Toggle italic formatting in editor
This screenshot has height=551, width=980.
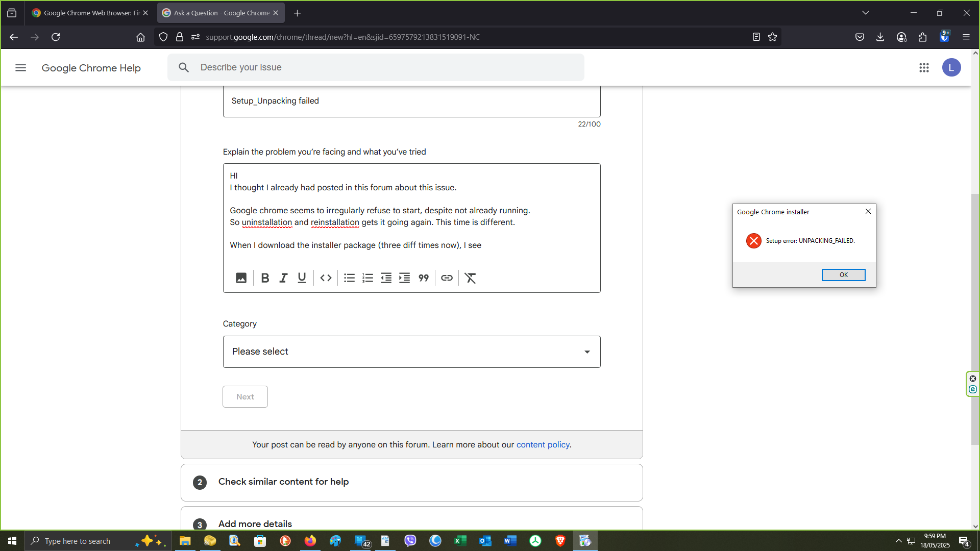283,278
